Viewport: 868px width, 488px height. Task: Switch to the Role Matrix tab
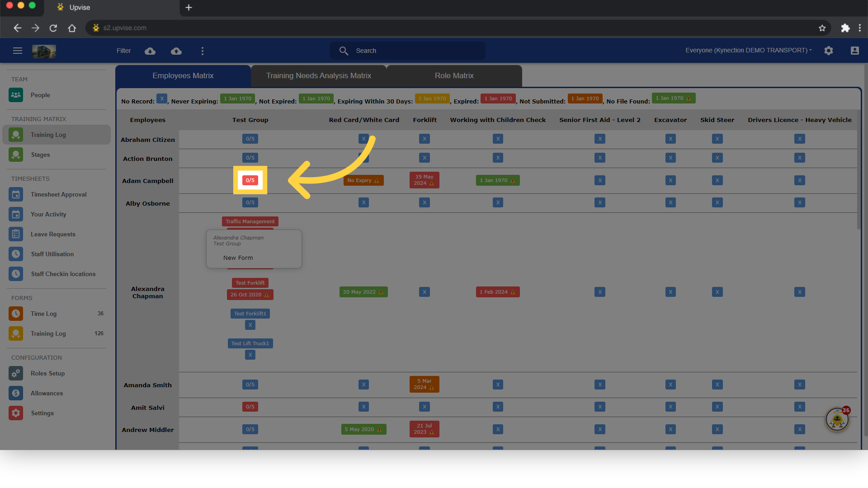454,75
